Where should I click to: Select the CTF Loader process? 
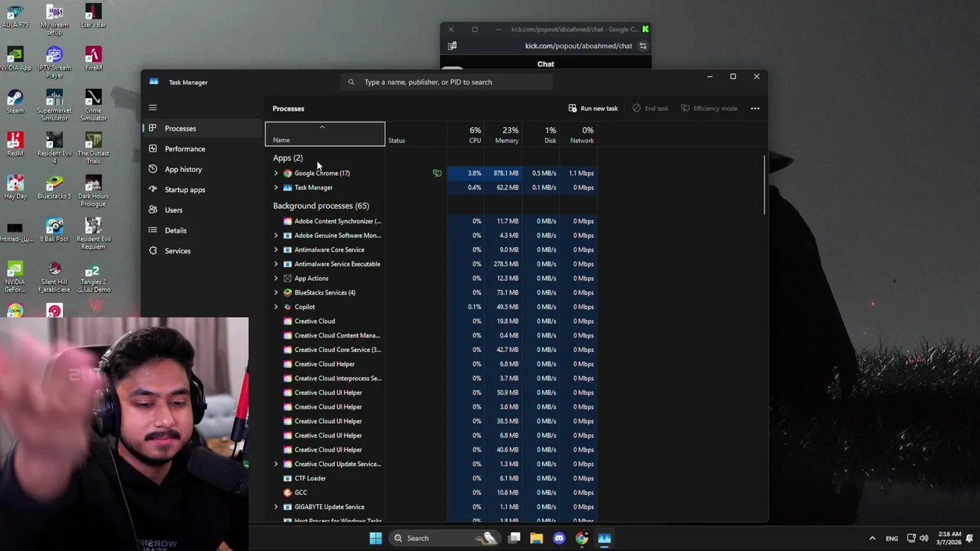pyautogui.click(x=433, y=478)
